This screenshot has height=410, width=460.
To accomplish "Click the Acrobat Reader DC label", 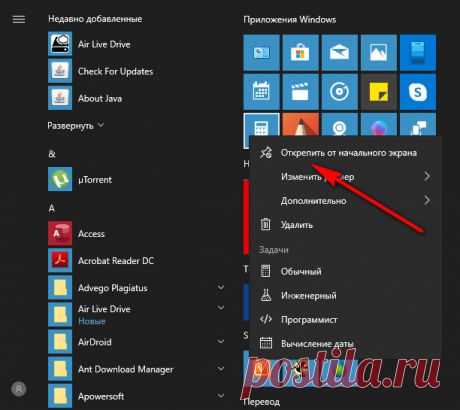I will pyautogui.click(x=116, y=261).
